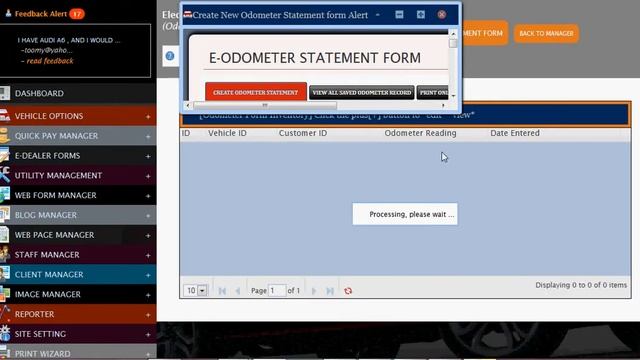640x360 pixels.
Task: Click the Utility Management tools icon
Action: tap(4, 175)
